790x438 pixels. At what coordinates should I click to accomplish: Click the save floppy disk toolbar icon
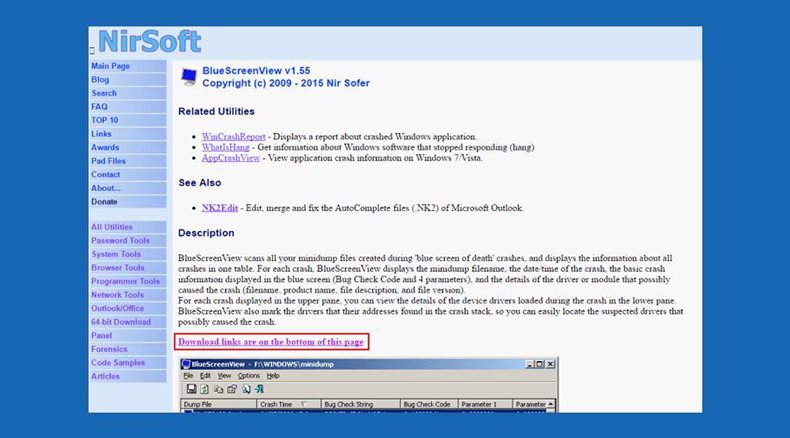(x=191, y=389)
